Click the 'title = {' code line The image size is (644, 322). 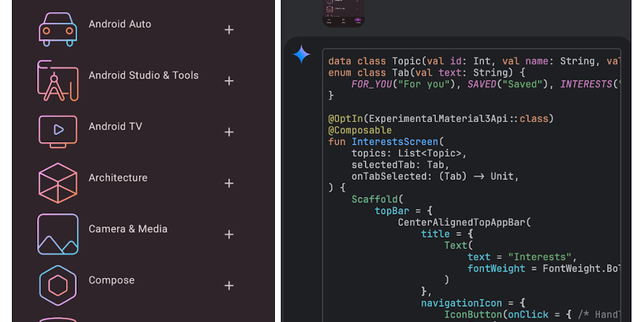447,234
